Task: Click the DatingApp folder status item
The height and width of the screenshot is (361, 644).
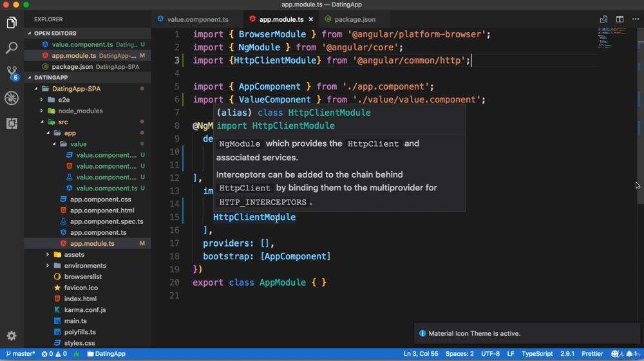Action: point(106,354)
